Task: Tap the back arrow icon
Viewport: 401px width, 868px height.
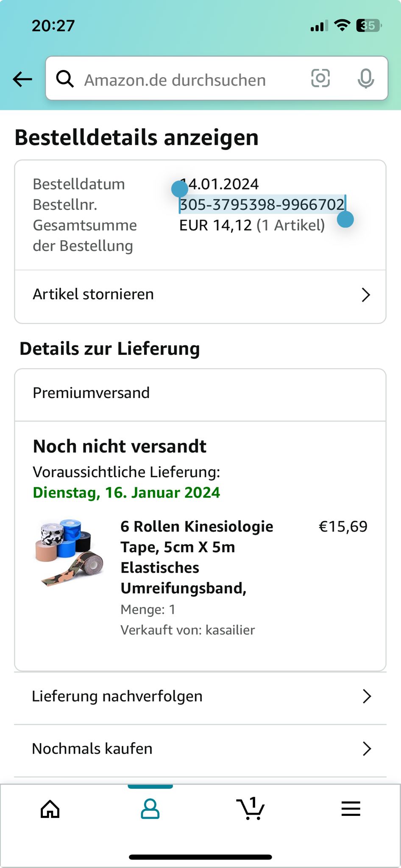Action: 22,79
